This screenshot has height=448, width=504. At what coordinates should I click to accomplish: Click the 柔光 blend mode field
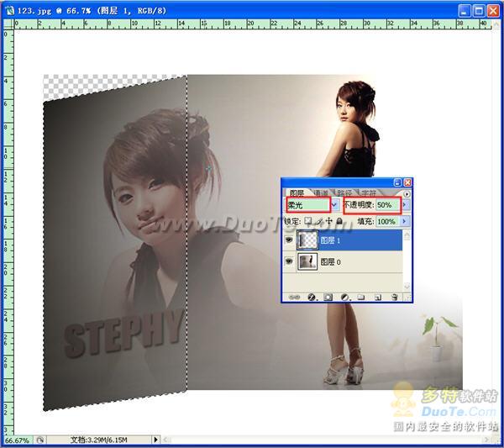pyautogui.click(x=308, y=205)
